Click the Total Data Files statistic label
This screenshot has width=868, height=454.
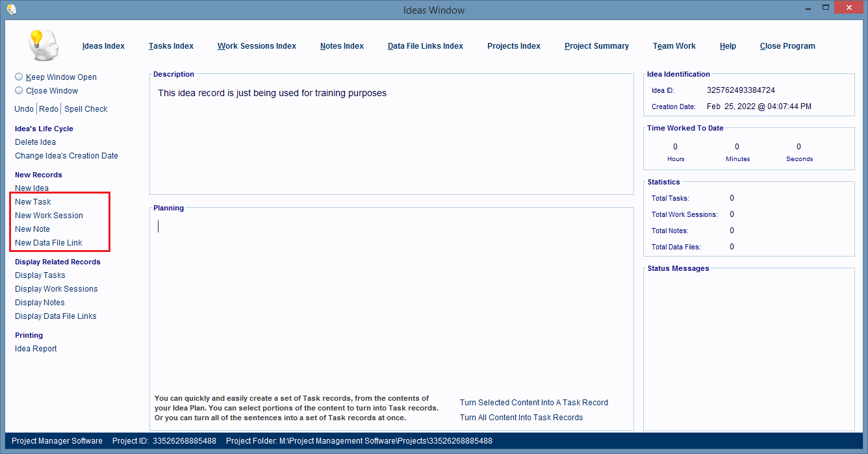pyautogui.click(x=676, y=247)
